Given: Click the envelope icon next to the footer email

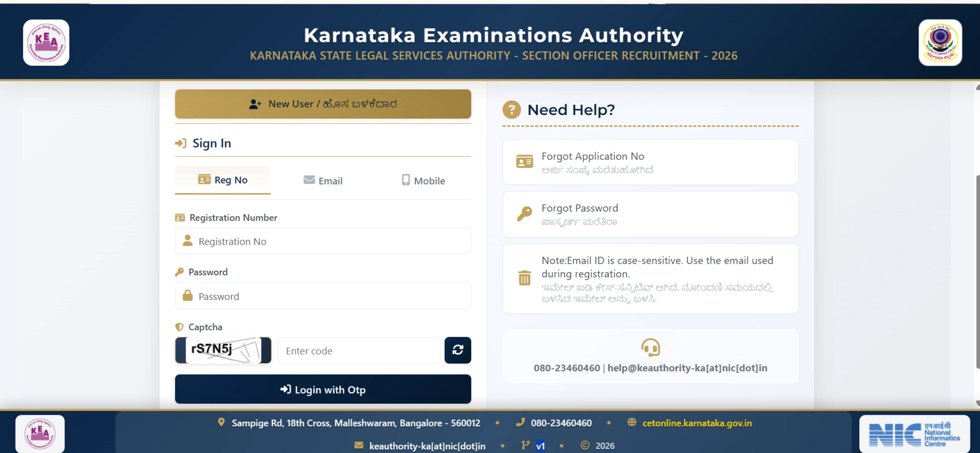Looking at the screenshot, I should (x=359, y=446).
